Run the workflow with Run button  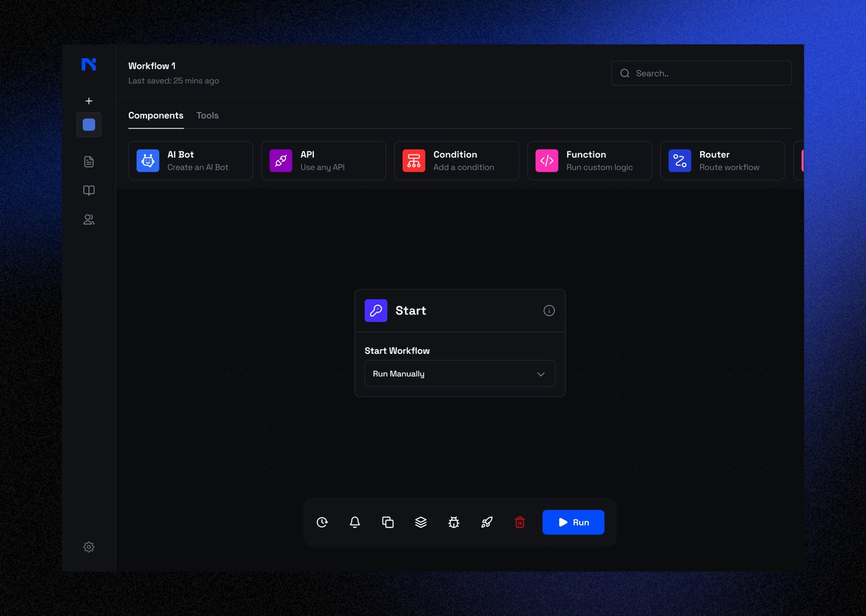pyautogui.click(x=574, y=522)
